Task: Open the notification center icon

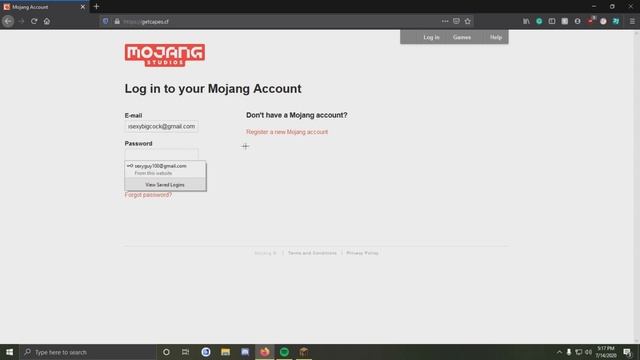Action: [x=627, y=352]
